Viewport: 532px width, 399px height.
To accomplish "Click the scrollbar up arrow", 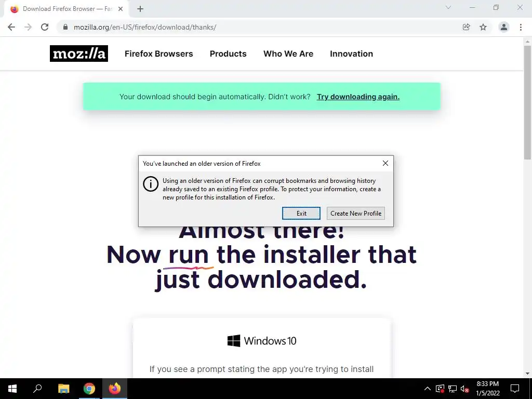I will pos(527,42).
